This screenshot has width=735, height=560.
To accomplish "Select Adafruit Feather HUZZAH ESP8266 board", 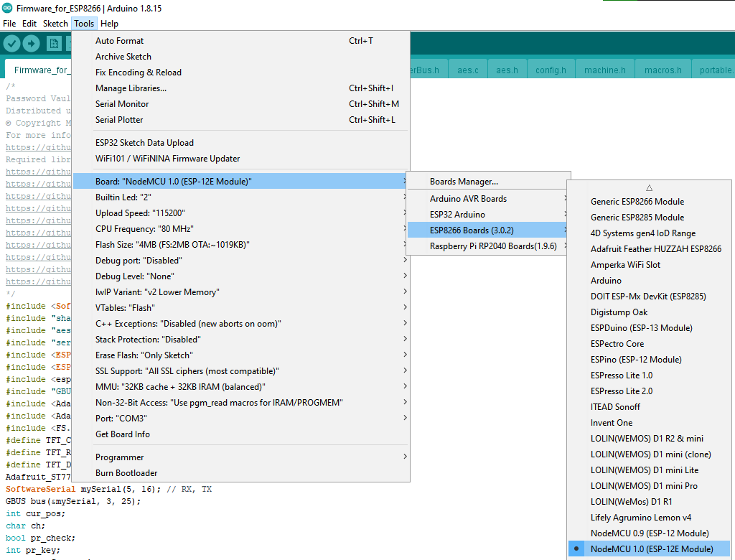I will (x=649, y=249).
